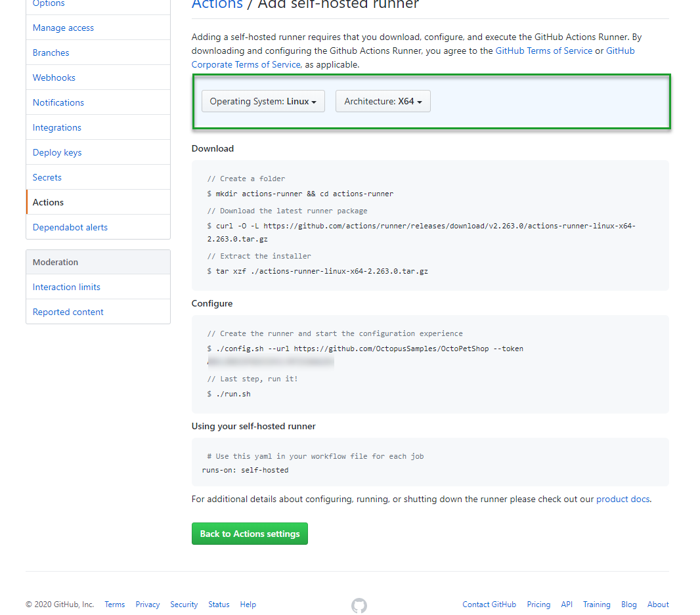Select Dependabot alerts in sidebar
This screenshot has width=700, height=615.
70,227
